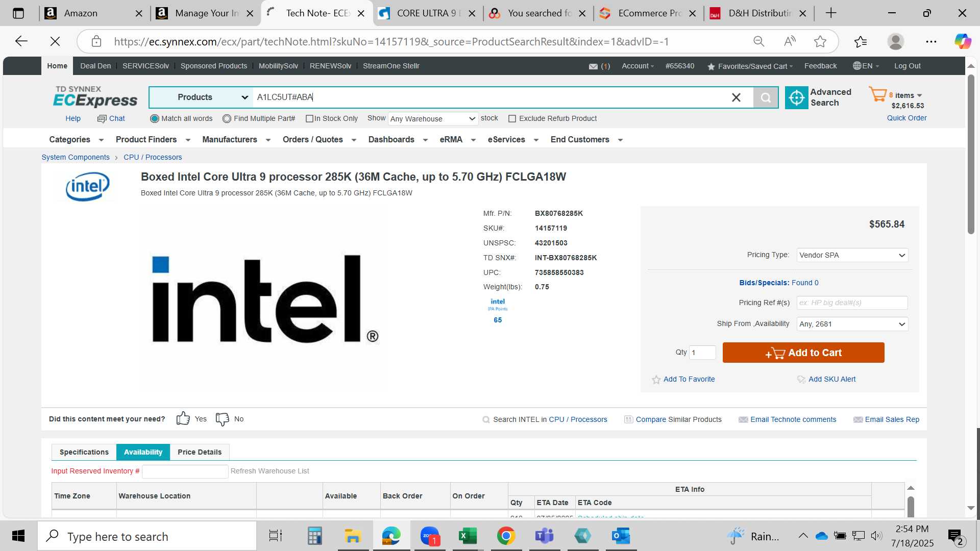Open Advanced Search crosshair icon
The height and width of the screenshot is (551, 980).
(x=796, y=97)
